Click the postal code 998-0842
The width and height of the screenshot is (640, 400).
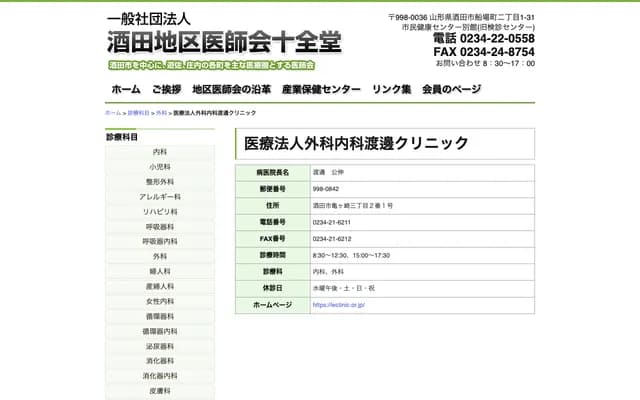[326, 189]
